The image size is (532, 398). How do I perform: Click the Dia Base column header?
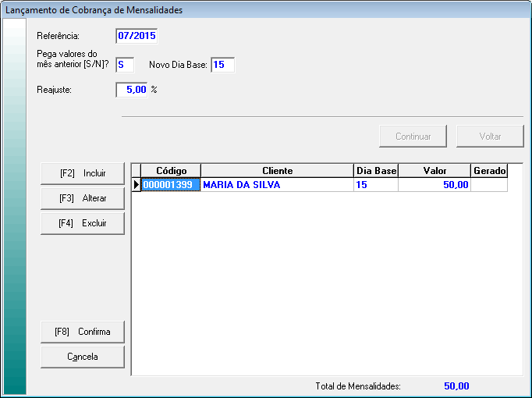tap(376, 170)
